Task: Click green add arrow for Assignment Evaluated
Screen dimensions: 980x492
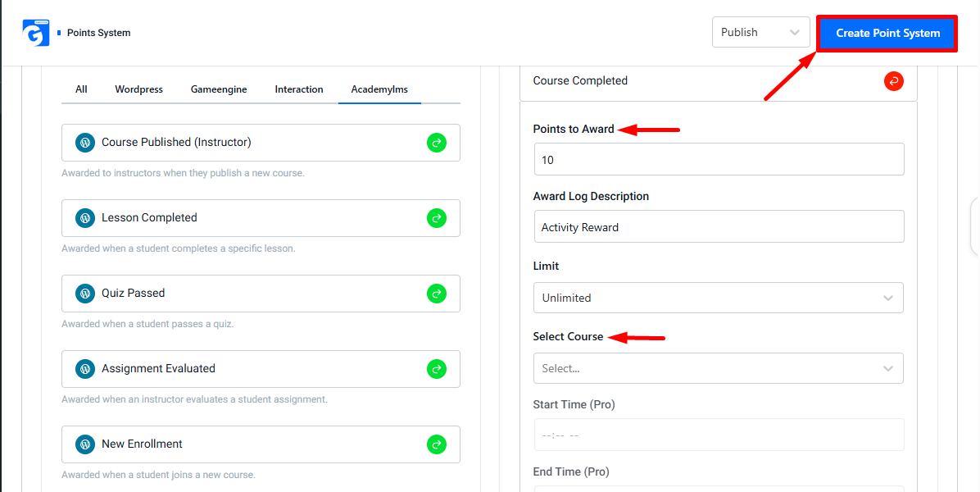Action: (x=437, y=369)
